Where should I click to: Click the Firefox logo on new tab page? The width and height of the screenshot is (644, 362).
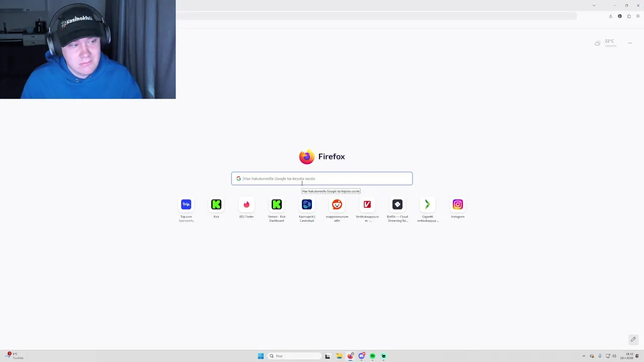(306, 157)
